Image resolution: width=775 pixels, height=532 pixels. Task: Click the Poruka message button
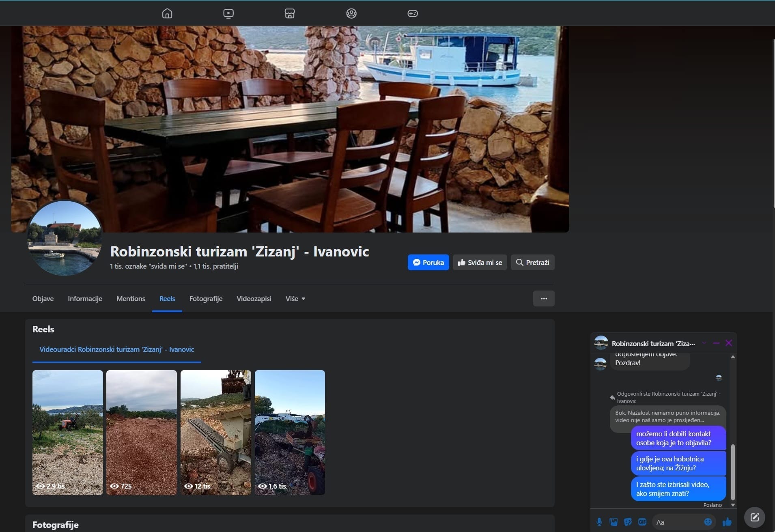tap(428, 263)
